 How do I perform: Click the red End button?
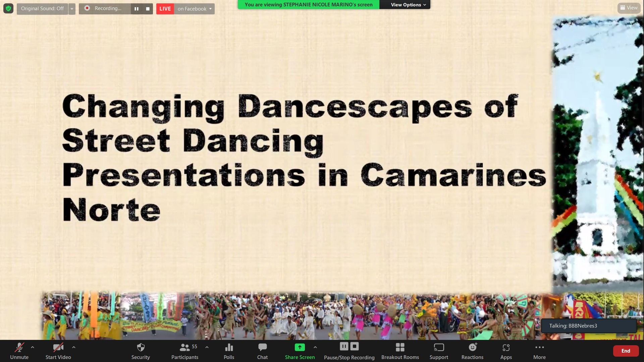[x=626, y=351]
